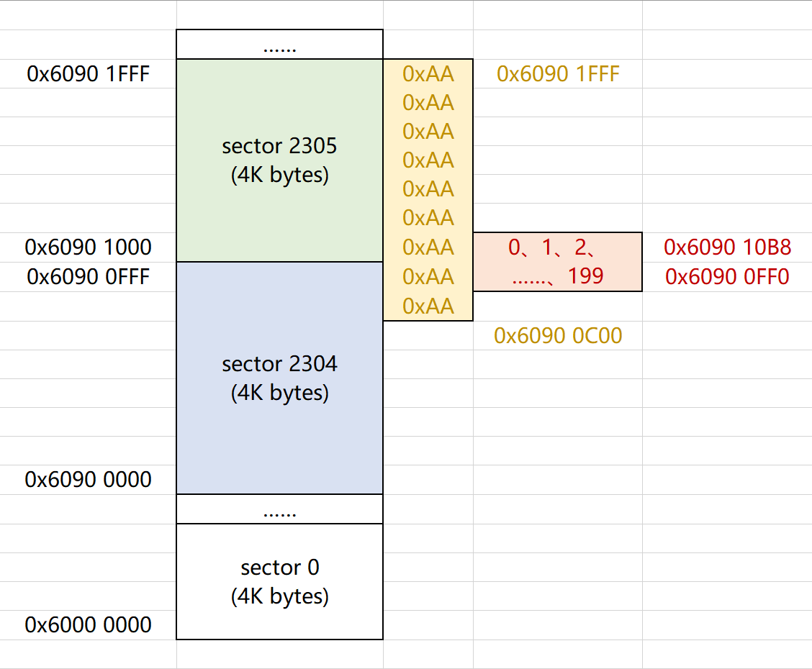This screenshot has width=812, height=669.
Task: Select the red box listing 0 through 199
Action: pos(557,261)
